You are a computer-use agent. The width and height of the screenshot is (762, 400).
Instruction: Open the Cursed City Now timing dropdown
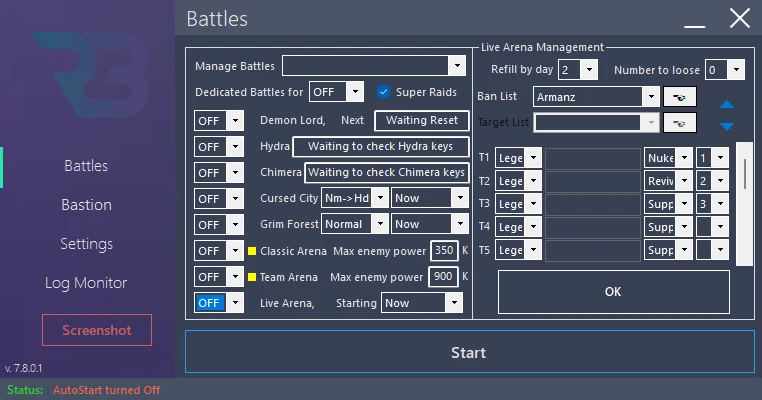(x=430, y=198)
